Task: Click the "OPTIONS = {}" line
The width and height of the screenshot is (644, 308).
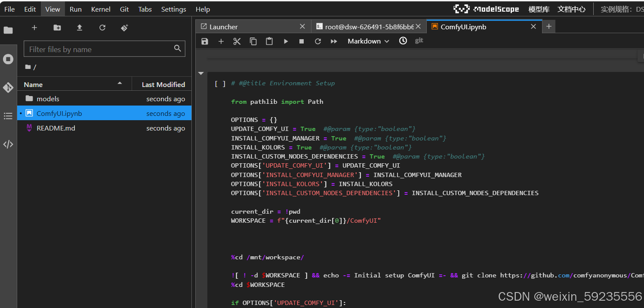Action: 254,120
